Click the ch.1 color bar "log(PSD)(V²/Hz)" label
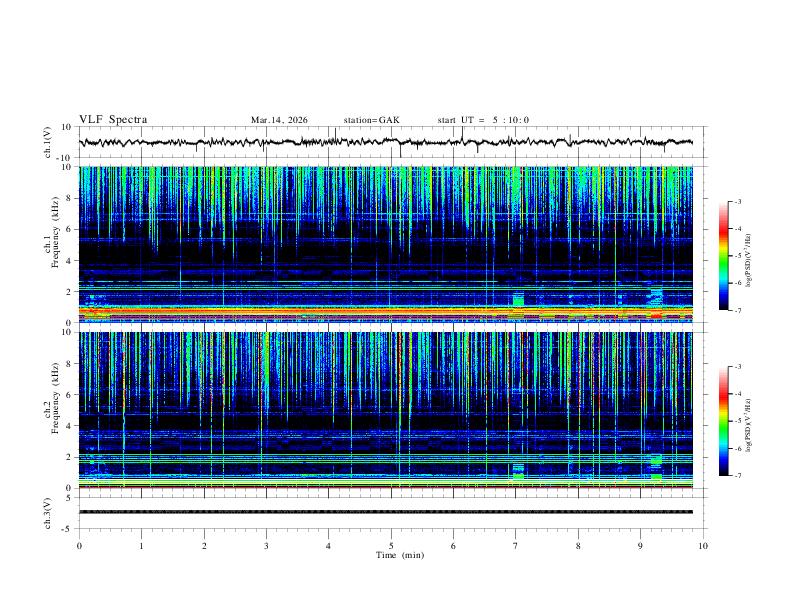The height and width of the screenshot is (612, 792). coord(749,261)
